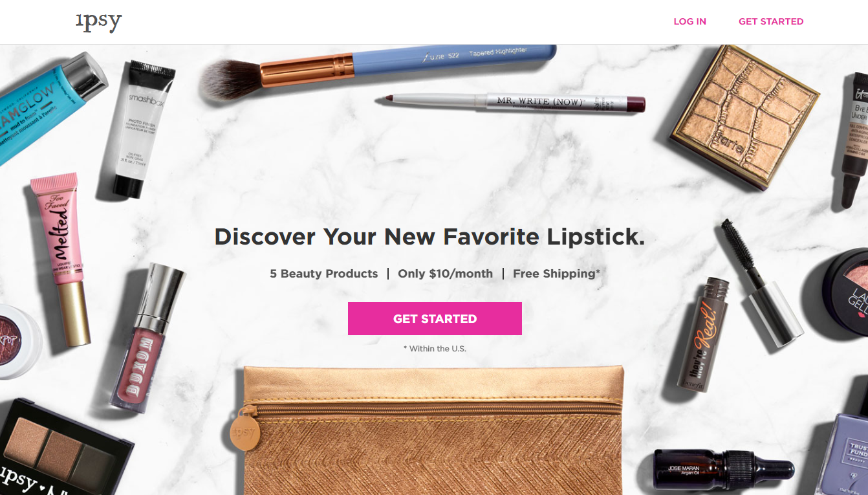Click the pink GET STARTED button

(435, 318)
